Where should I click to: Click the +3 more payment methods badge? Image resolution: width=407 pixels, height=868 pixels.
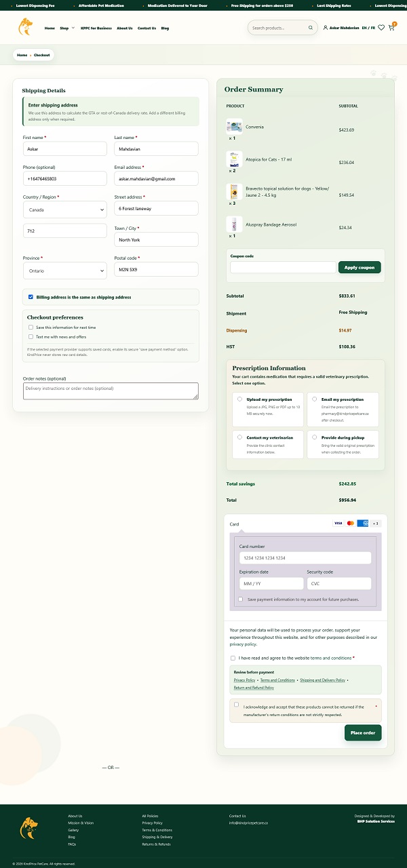376,524
